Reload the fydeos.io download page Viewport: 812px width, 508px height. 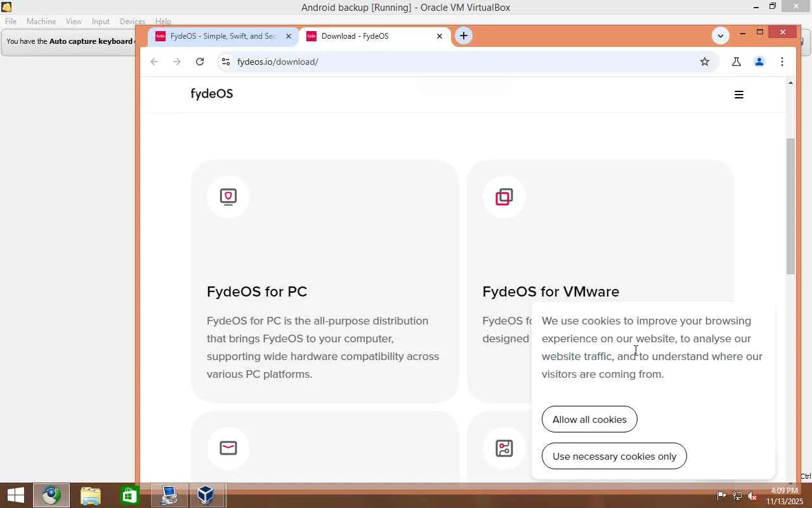pos(200,62)
